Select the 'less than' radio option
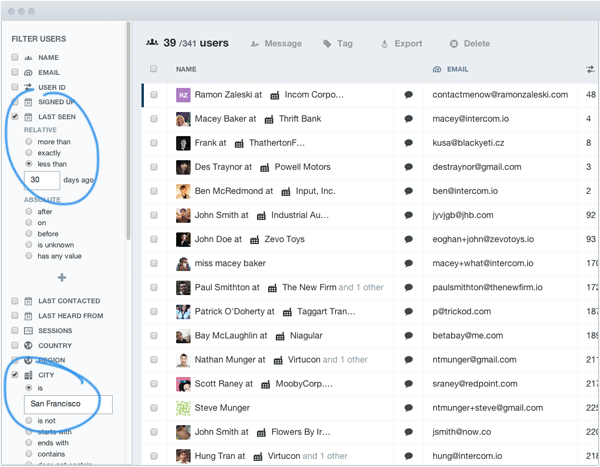This screenshot has height=467, width=600. [x=29, y=163]
